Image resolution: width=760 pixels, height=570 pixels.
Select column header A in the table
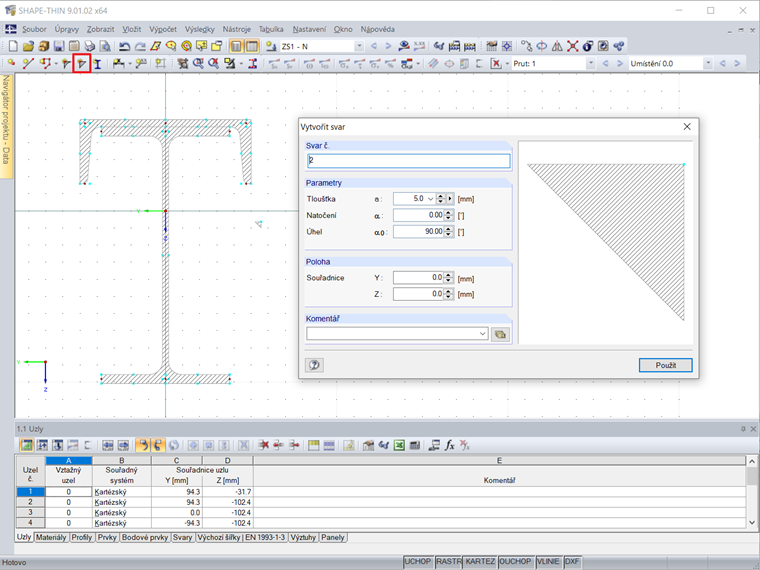tap(68, 460)
